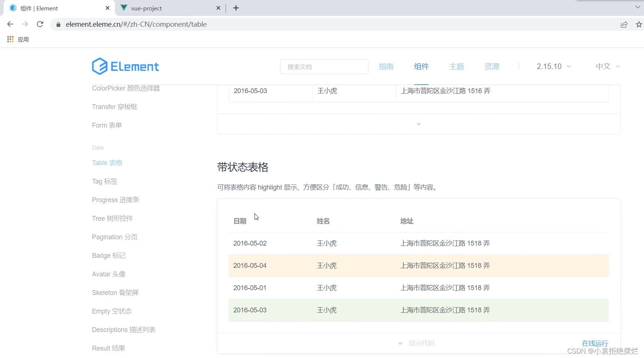Click the Data sidebar group label

tap(98, 148)
